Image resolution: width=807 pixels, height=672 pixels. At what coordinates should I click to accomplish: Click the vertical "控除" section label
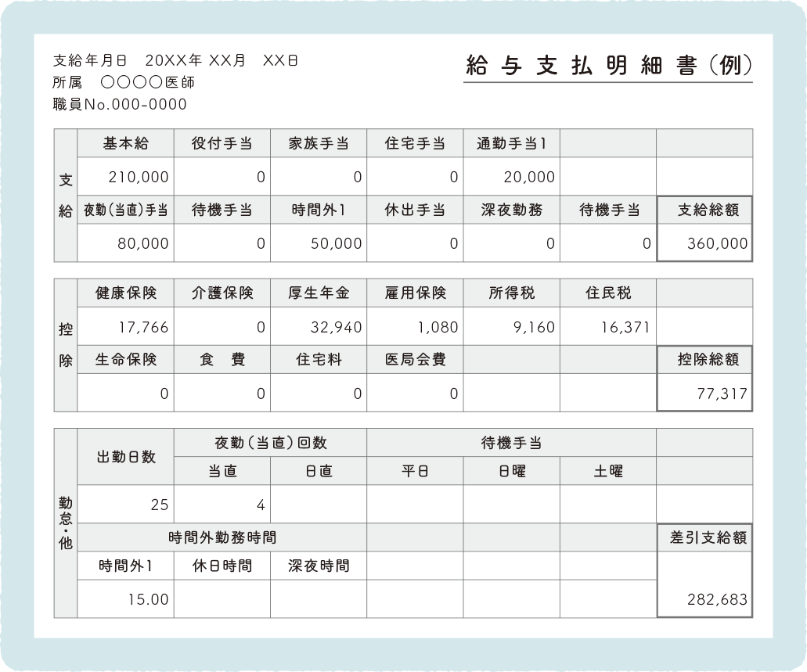tap(66, 345)
